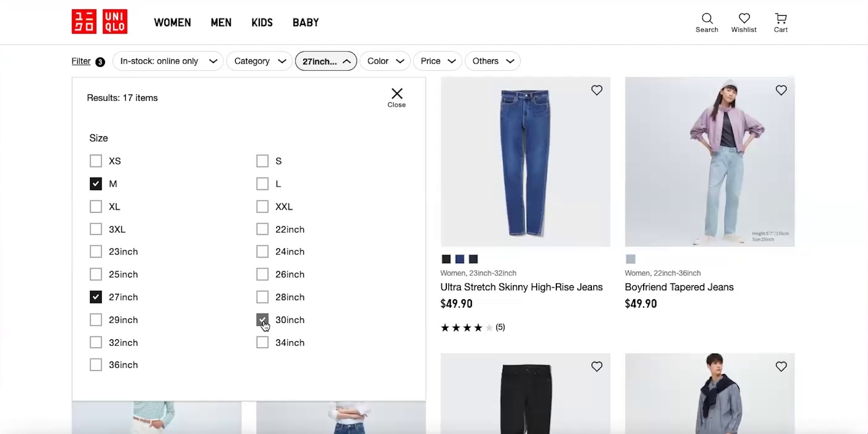This screenshot has height=434, width=868.
Task: Click heart on the man model product
Action: click(781, 366)
